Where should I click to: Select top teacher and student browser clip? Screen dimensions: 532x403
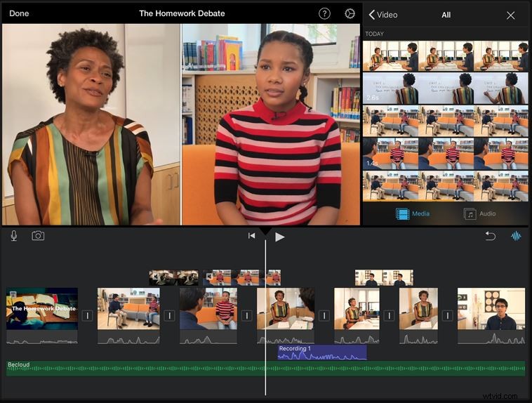point(446,56)
